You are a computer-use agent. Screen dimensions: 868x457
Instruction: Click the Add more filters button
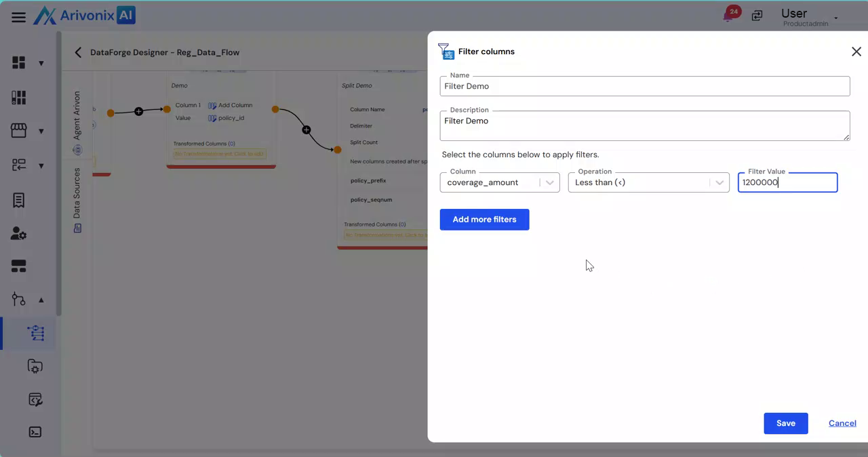(484, 220)
